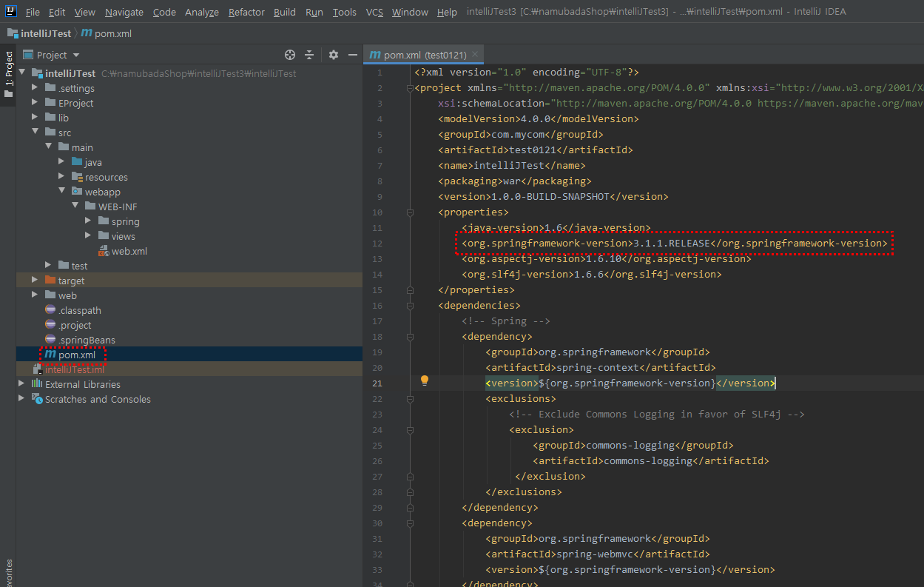Open the Help menu
Screen dimensions: 924x587
point(447,12)
